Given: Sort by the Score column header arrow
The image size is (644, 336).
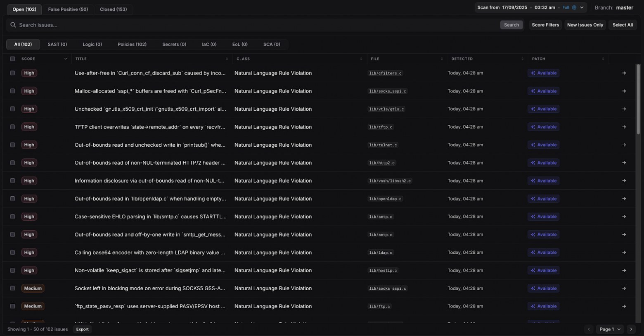Looking at the screenshot, I should point(65,59).
